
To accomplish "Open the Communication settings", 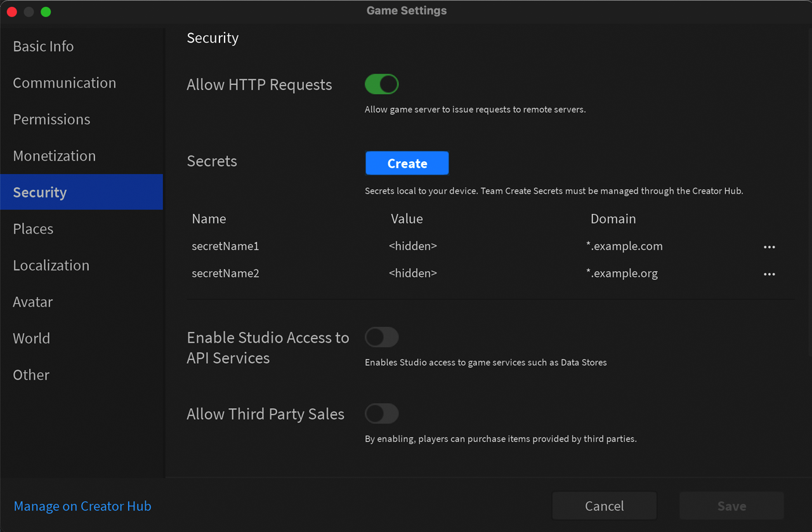I will coord(64,83).
